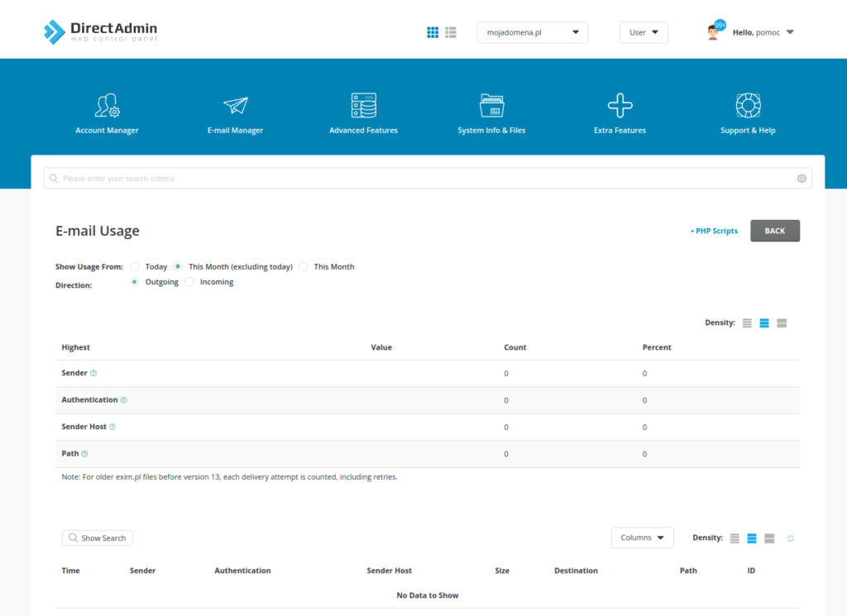Switch to grid layout view icon
Viewport: 847px width, 616px height.
coord(433,32)
